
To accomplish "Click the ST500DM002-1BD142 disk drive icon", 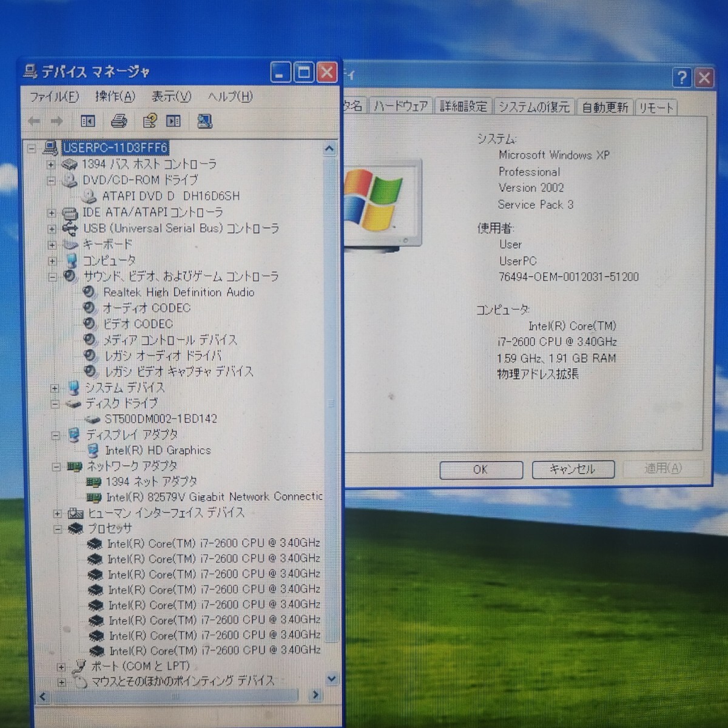I will coord(91,419).
